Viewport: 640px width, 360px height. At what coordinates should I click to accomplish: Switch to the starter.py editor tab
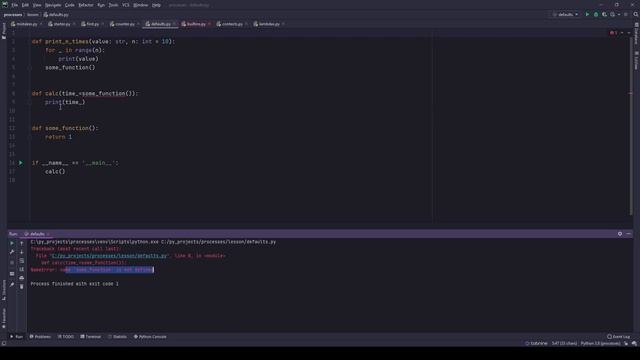(61, 24)
